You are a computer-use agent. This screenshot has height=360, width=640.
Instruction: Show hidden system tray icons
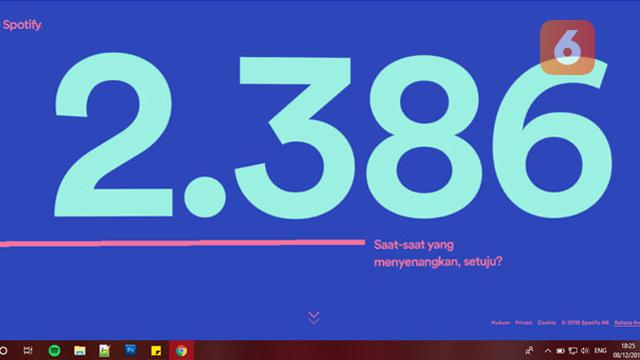548,351
